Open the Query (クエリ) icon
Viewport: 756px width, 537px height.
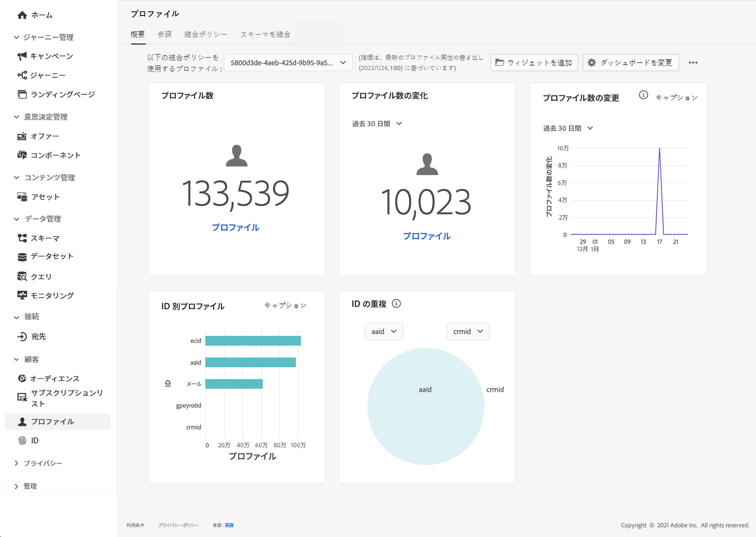22,277
